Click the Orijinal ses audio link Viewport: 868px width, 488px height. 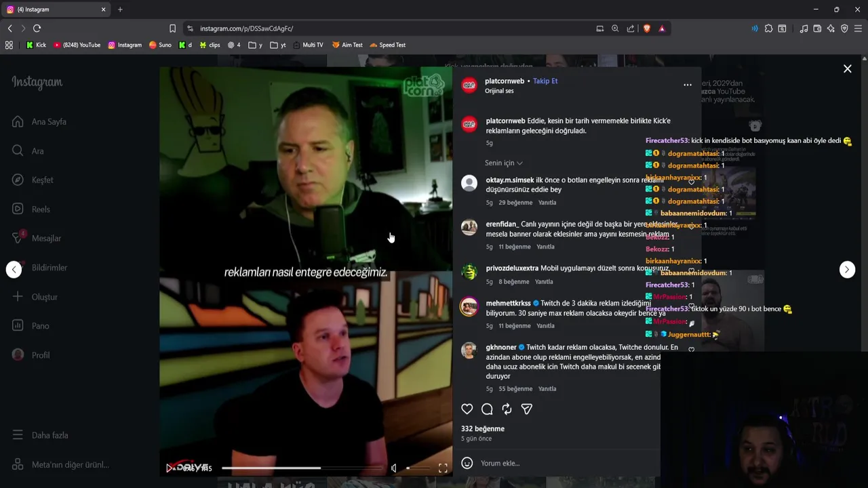[x=499, y=91]
